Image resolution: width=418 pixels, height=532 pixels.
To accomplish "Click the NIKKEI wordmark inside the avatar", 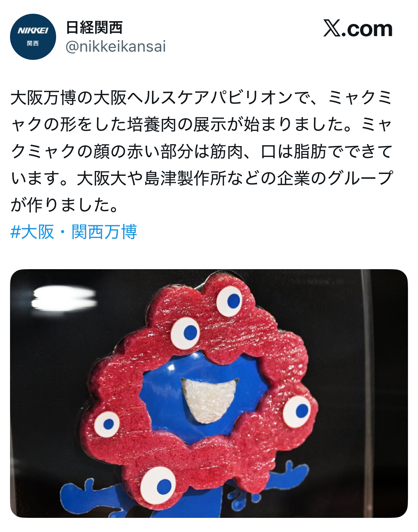I will (33, 30).
